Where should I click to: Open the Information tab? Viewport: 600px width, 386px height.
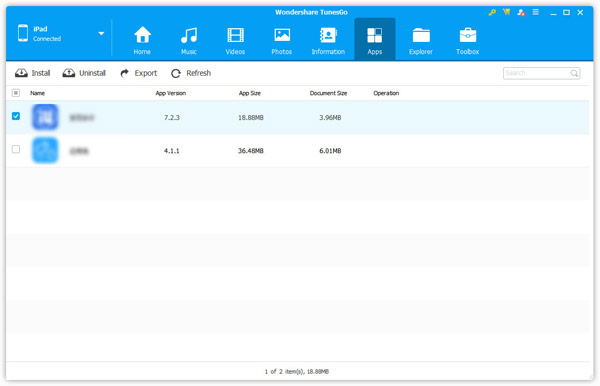[x=328, y=40]
